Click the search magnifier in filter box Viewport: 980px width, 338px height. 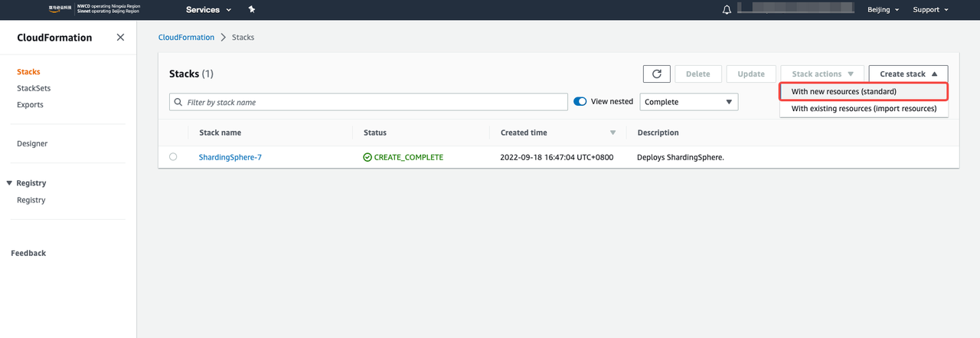[x=178, y=102]
